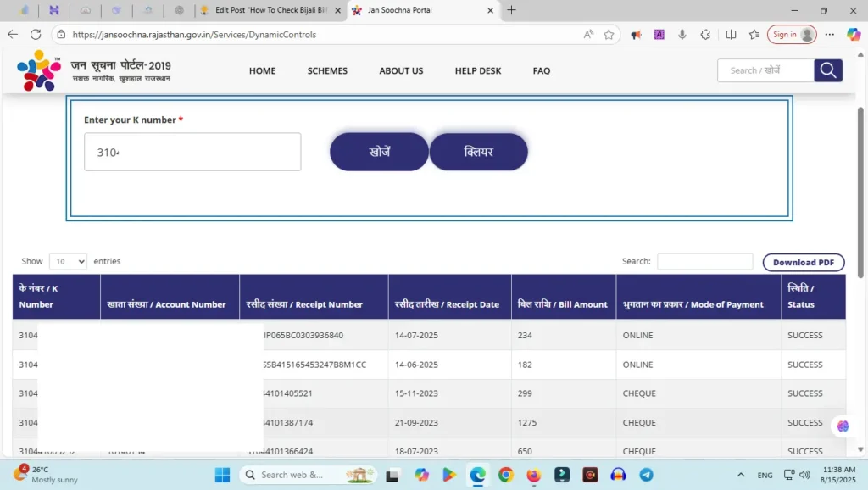Open Telegram from the taskbar

tap(646, 475)
